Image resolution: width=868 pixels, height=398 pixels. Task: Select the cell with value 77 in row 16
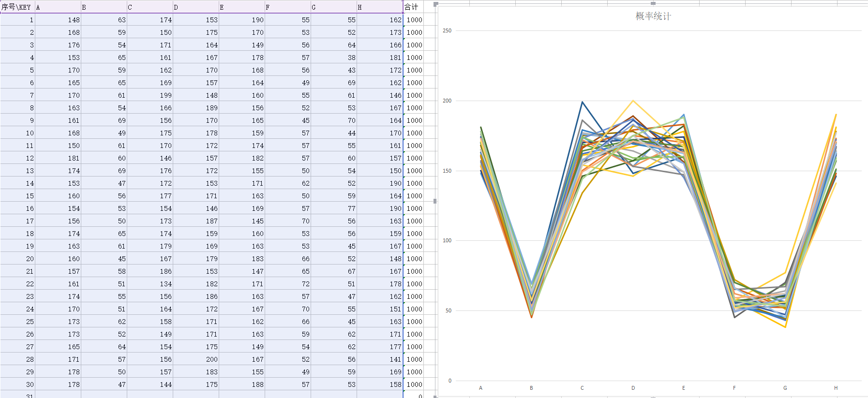pyautogui.click(x=334, y=208)
